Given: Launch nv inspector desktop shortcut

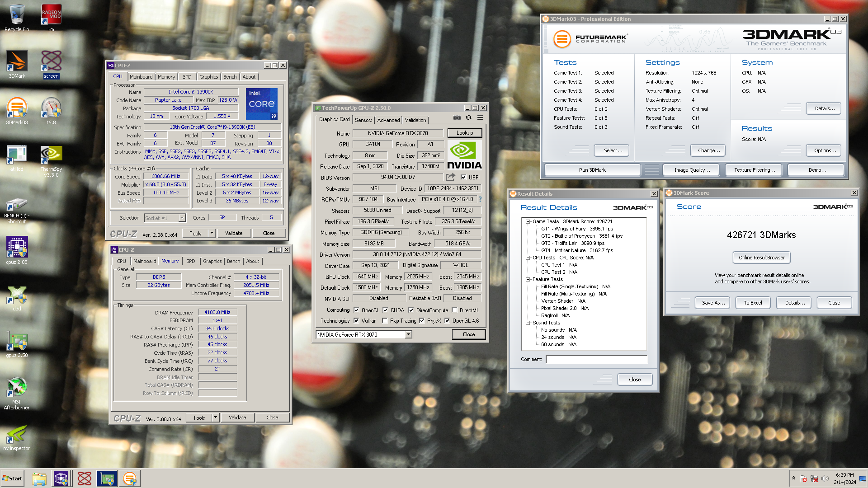Looking at the screenshot, I should coord(17,437).
